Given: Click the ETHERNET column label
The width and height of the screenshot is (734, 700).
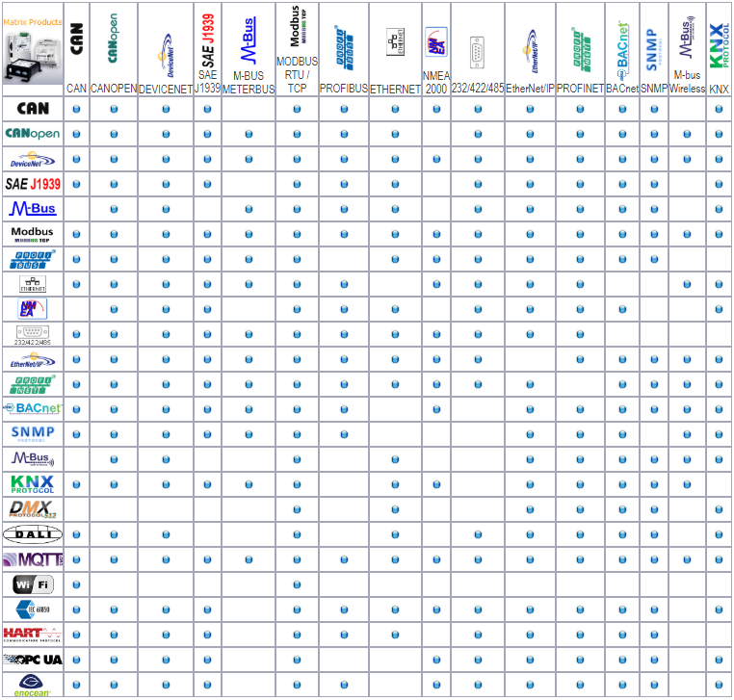Looking at the screenshot, I should pyautogui.click(x=395, y=89).
